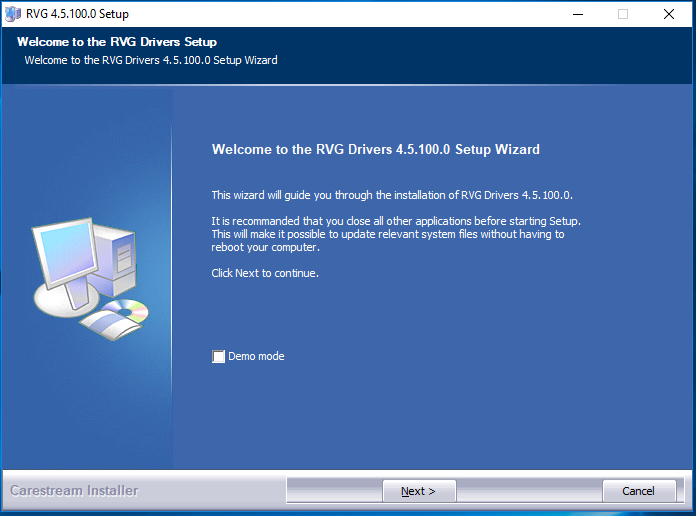Image resolution: width=696 pixels, height=516 pixels.
Task: Click the greyed-out maximize window button
Action: (623, 14)
